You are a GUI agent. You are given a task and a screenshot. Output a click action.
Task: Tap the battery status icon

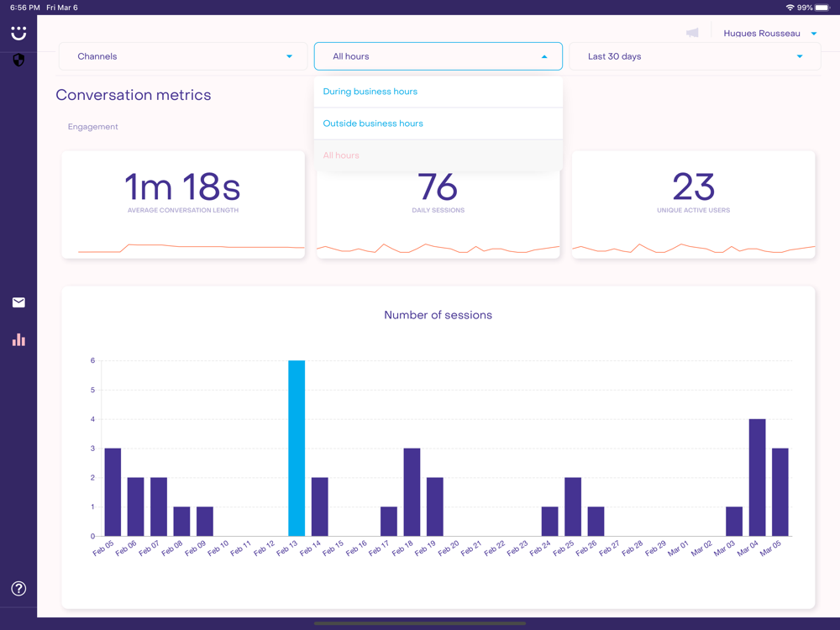pos(822,8)
